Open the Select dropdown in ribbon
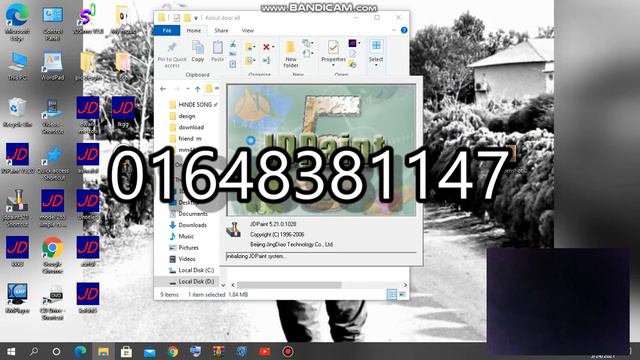 pos(376,52)
